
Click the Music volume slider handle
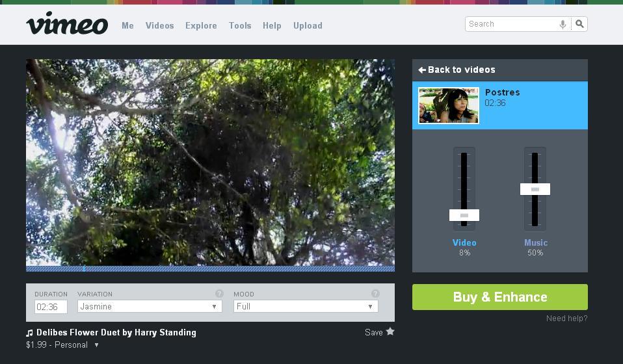point(535,189)
